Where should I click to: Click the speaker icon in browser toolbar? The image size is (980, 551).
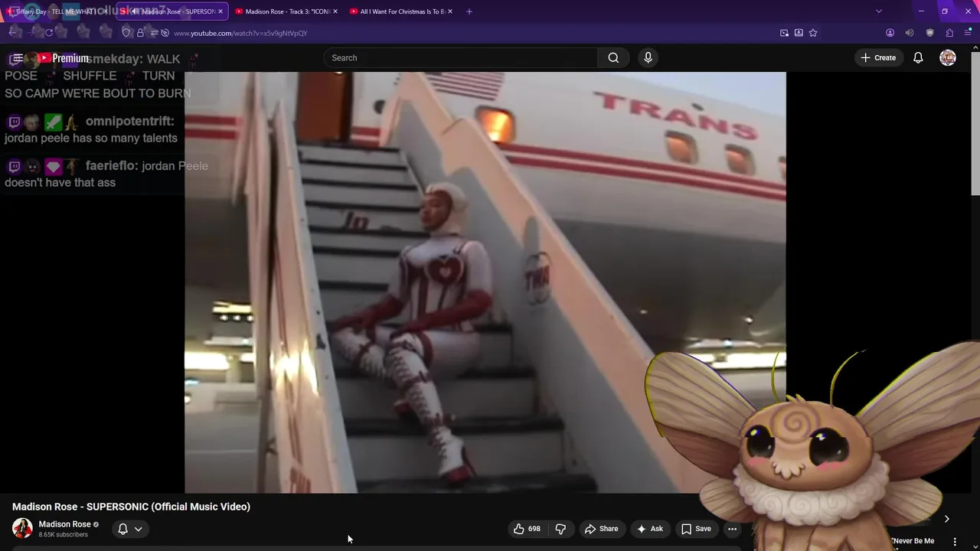[910, 33]
